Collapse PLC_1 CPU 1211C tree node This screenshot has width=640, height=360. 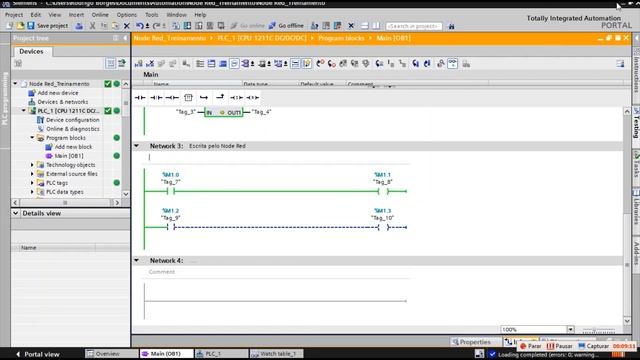tap(24, 111)
